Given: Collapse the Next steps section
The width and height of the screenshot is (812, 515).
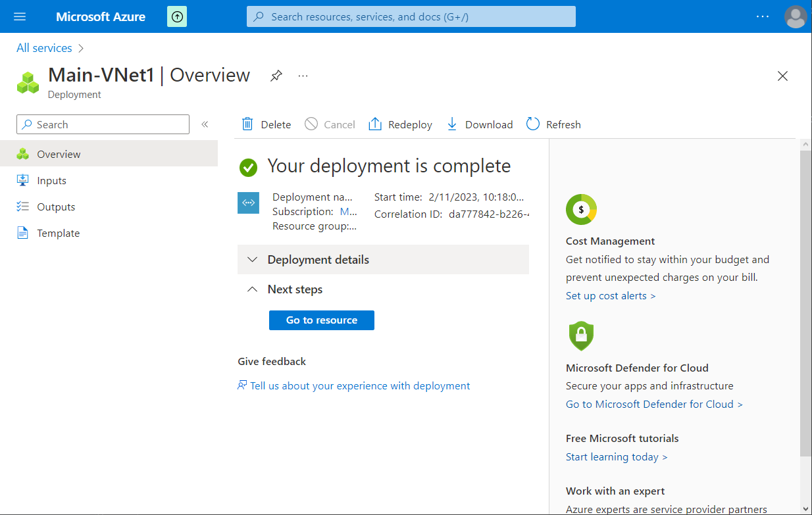Looking at the screenshot, I should [x=383, y=289].
